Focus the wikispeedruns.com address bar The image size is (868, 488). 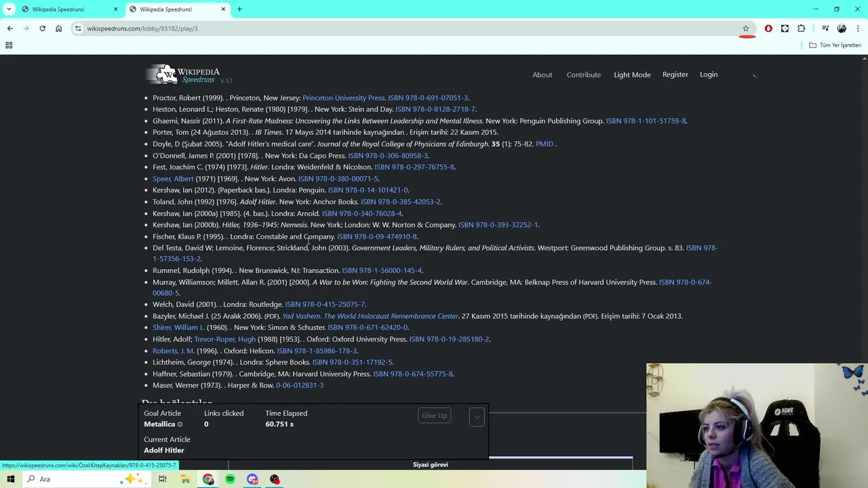407,28
